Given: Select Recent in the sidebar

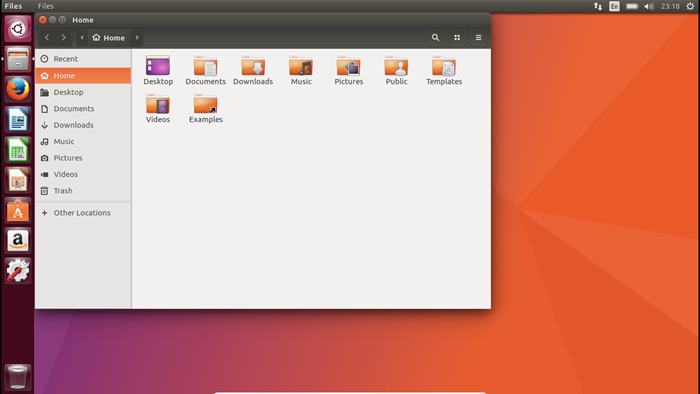Looking at the screenshot, I should 83,59.
